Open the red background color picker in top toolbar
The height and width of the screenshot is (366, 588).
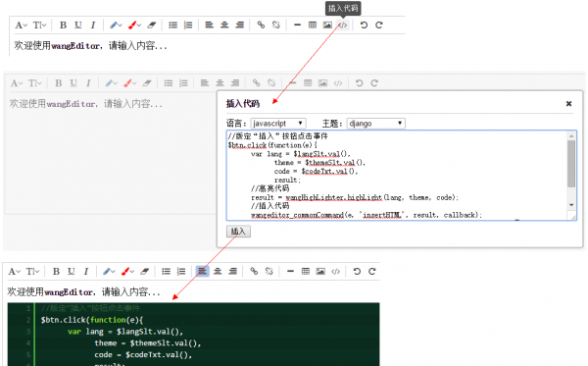tap(134, 26)
